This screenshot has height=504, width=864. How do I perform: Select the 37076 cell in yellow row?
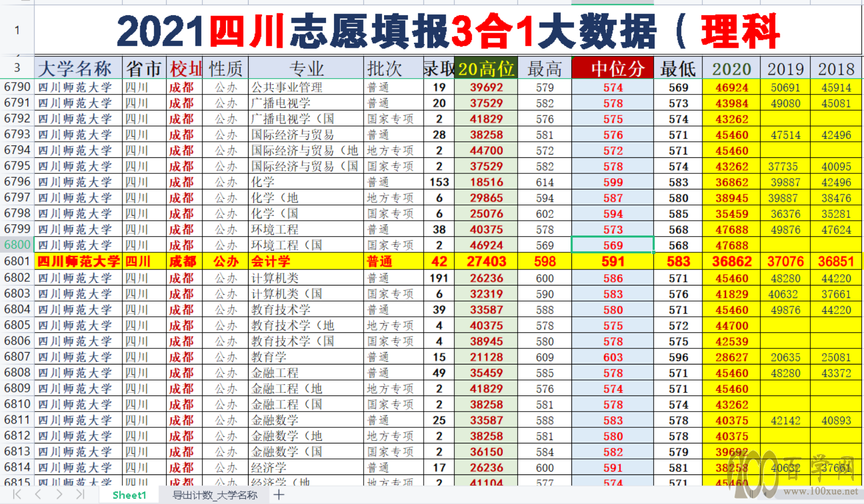[x=785, y=261]
